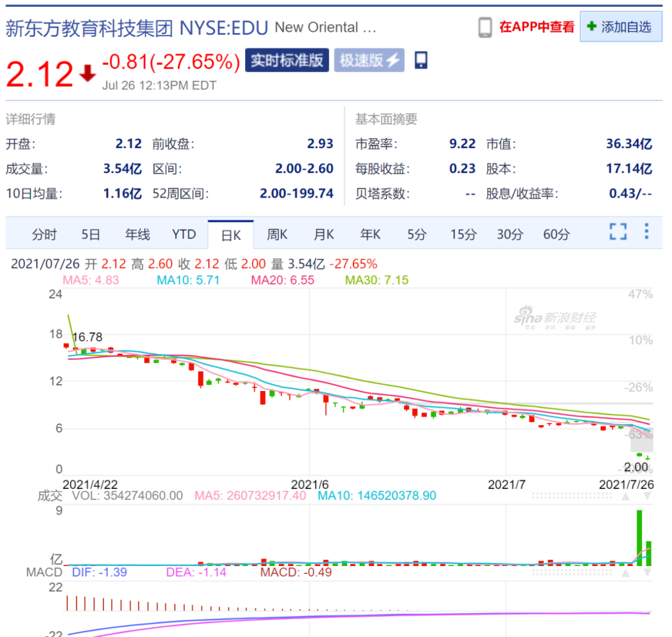Click down triangle in the 成交 volume panel
This screenshot has height=637, width=672.
(648, 496)
